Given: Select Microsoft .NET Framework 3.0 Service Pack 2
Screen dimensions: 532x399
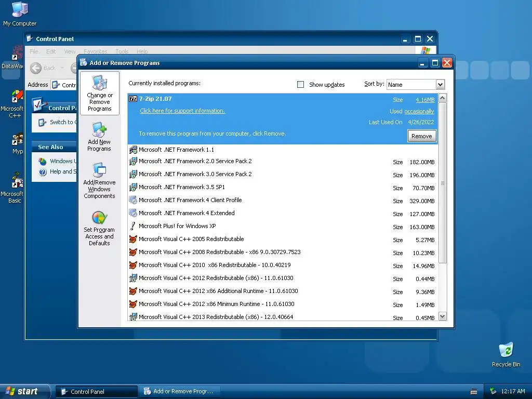Looking at the screenshot, I should [283, 175].
